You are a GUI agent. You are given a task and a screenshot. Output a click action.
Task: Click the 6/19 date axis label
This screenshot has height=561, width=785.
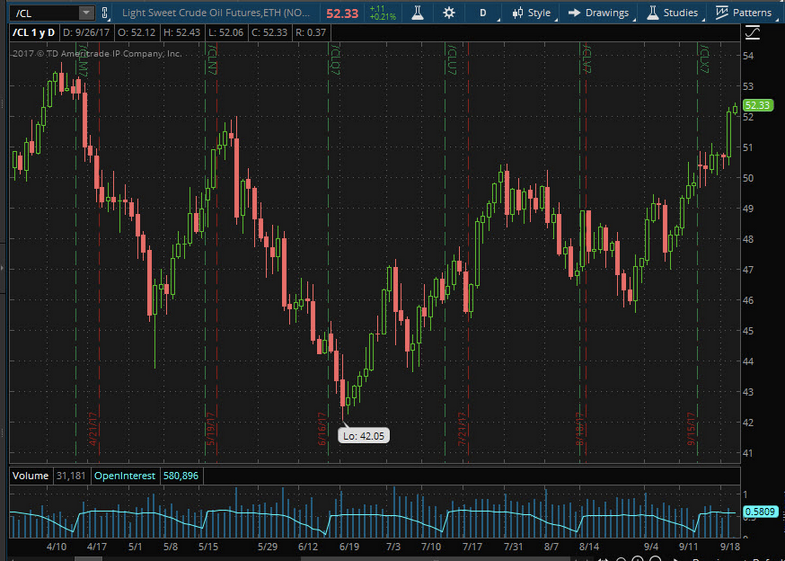[x=349, y=546]
